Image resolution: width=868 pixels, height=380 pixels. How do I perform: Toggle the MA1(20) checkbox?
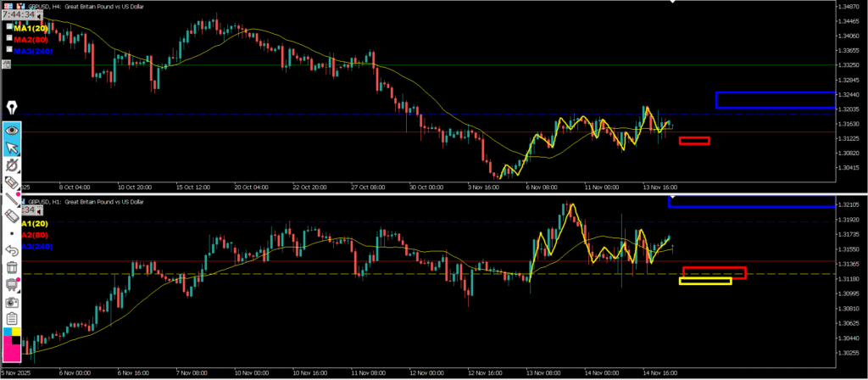click(8, 28)
